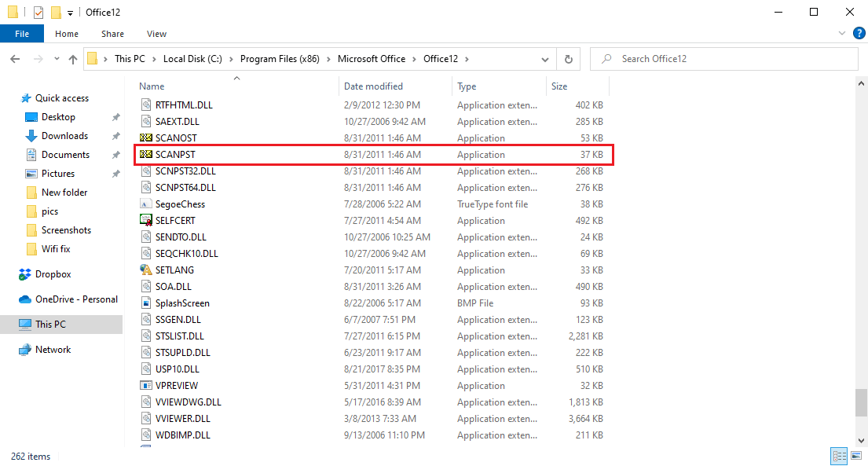Open the Recent locations dropdown arrow

[57, 59]
